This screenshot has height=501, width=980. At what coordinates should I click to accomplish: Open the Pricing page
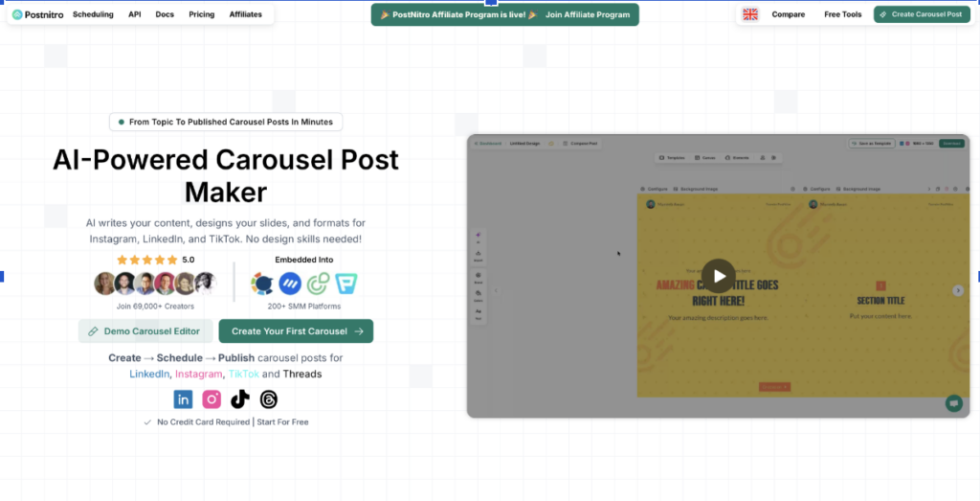(201, 14)
